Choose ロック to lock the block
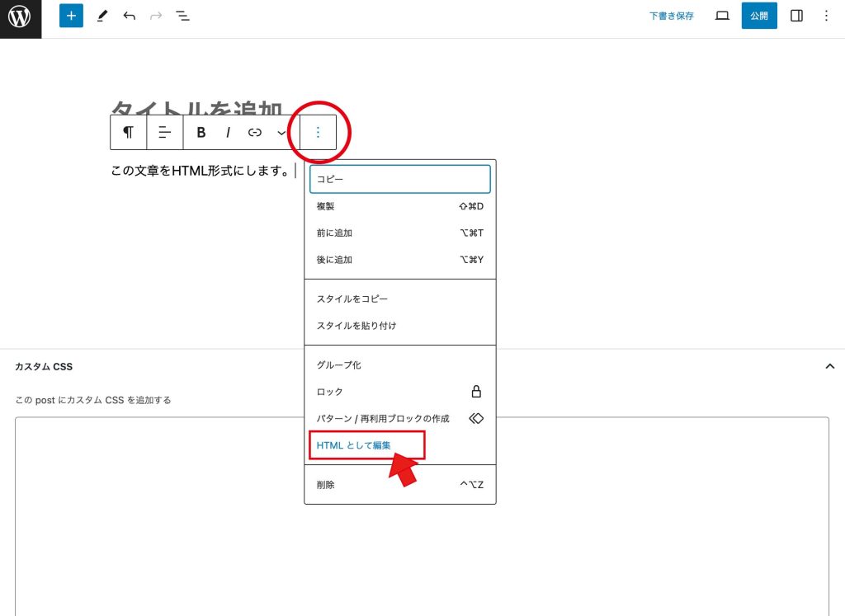845x616 pixels. click(x=400, y=392)
